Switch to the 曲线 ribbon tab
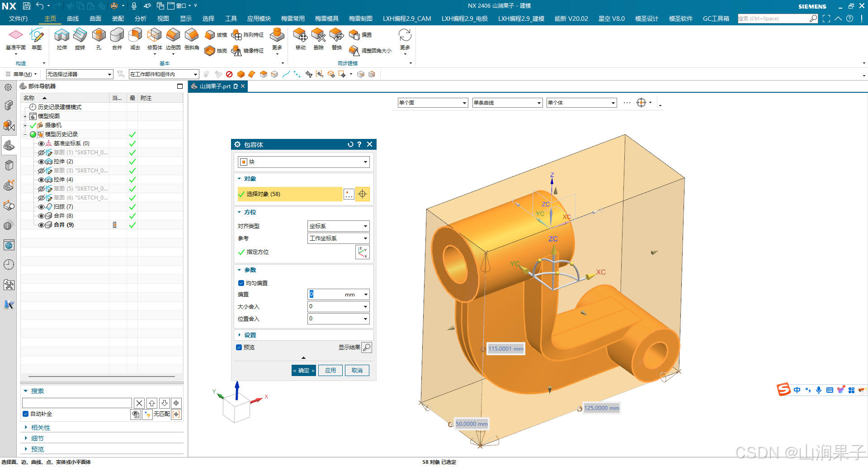868x467 pixels. coord(73,19)
